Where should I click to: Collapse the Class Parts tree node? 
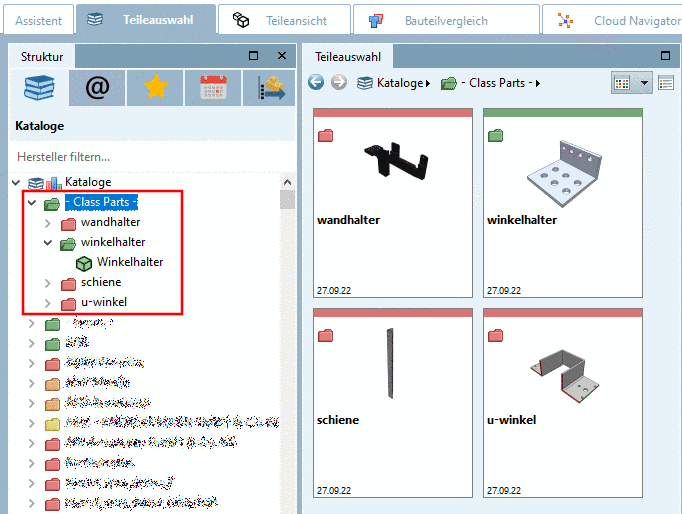(x=32, y=202)
